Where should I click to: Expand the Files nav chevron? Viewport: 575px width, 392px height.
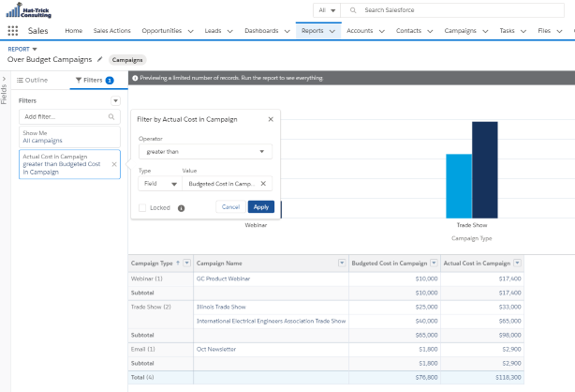[x=559, y=31]
